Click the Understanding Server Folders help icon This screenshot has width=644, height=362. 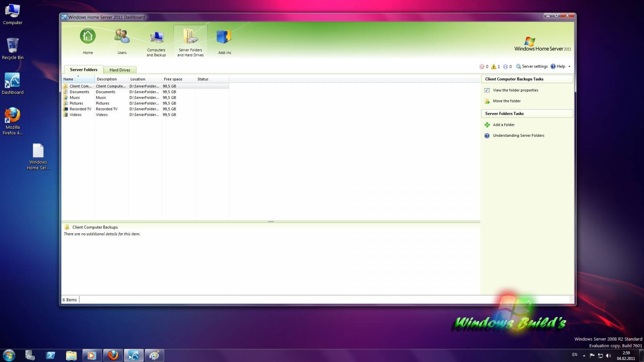(487, 136)
